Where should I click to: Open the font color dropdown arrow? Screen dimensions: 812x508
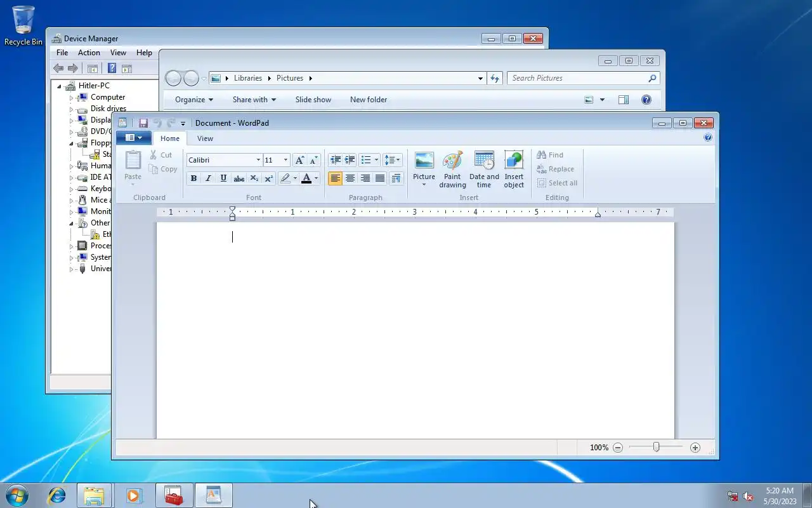(316, 178)
